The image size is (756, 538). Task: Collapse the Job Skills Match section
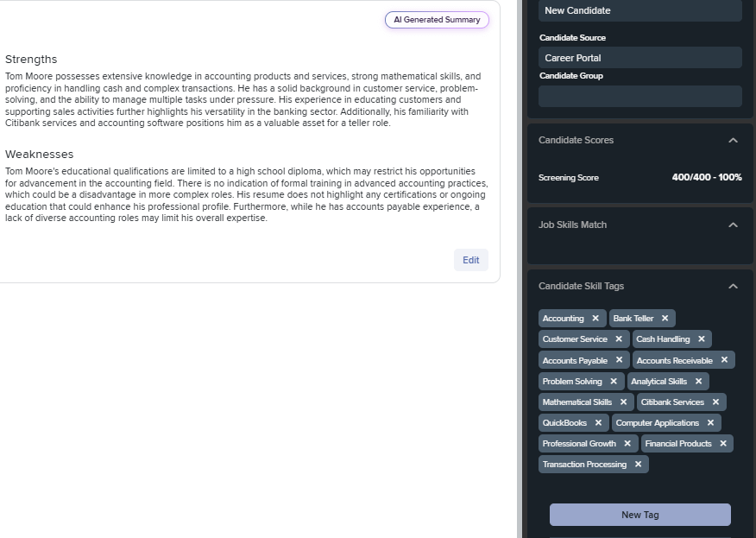point(733,225)
